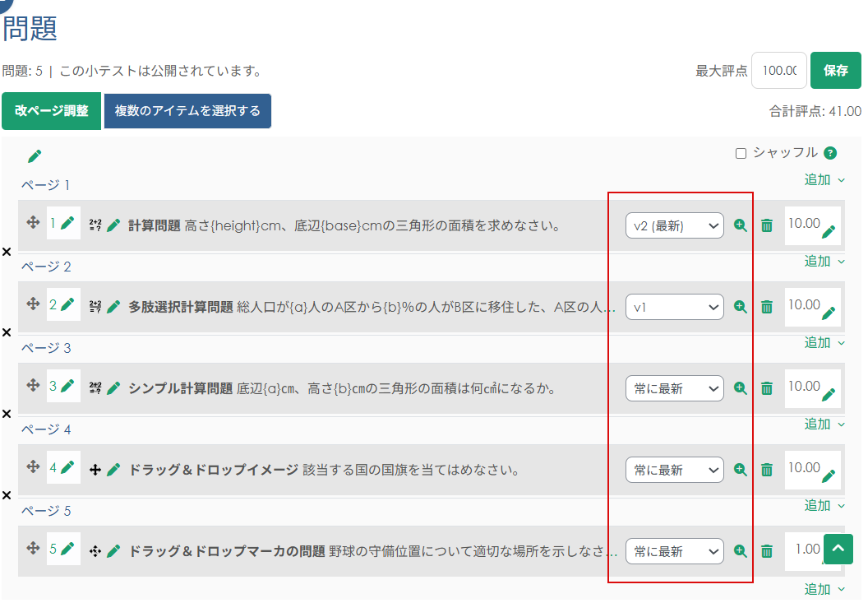Screen dimensions: 868x603
Task: Preview question 2 with the magnifier icon
Action: coord(741,307)
